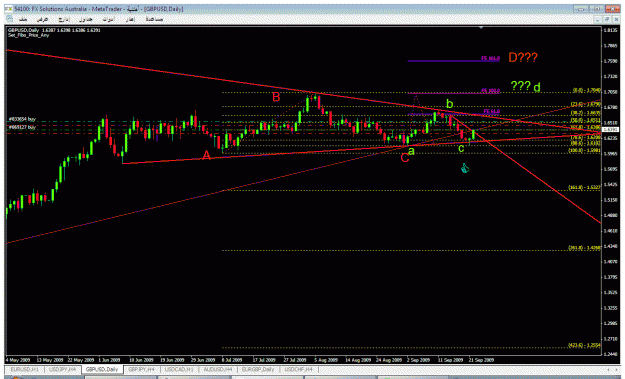Open the Arabic Window (إطار) menu
Viewport: 625px width, 379px height.
(x=130, y=19)
